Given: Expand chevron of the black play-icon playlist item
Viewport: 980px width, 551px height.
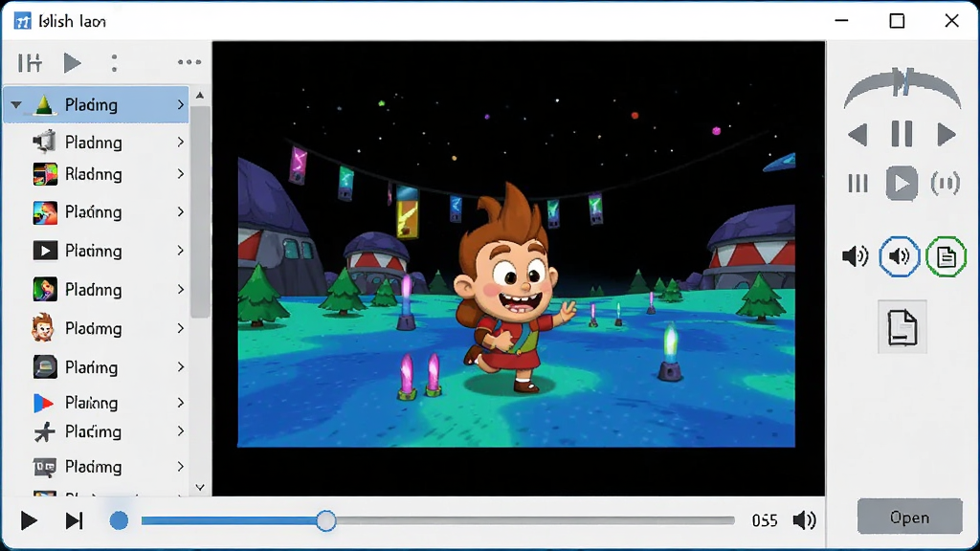Looking at the screenshot, I should [x=181, y=251].
